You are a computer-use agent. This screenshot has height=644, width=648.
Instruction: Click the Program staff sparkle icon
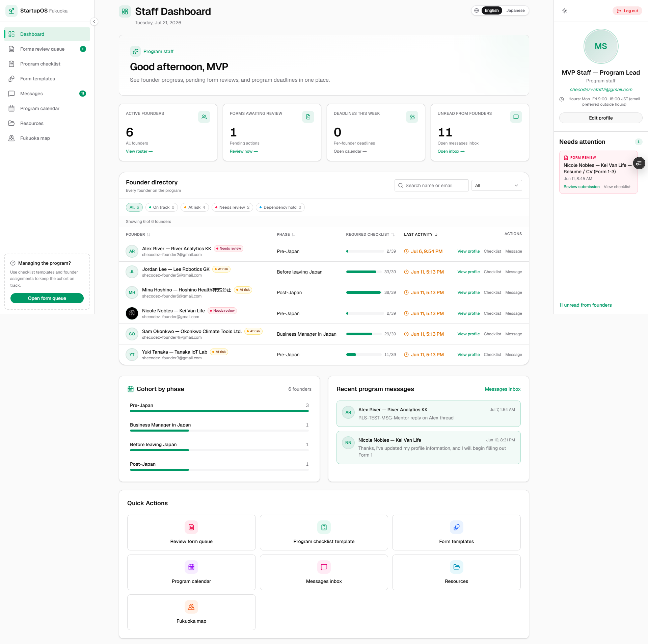click(x=135, y=51)
